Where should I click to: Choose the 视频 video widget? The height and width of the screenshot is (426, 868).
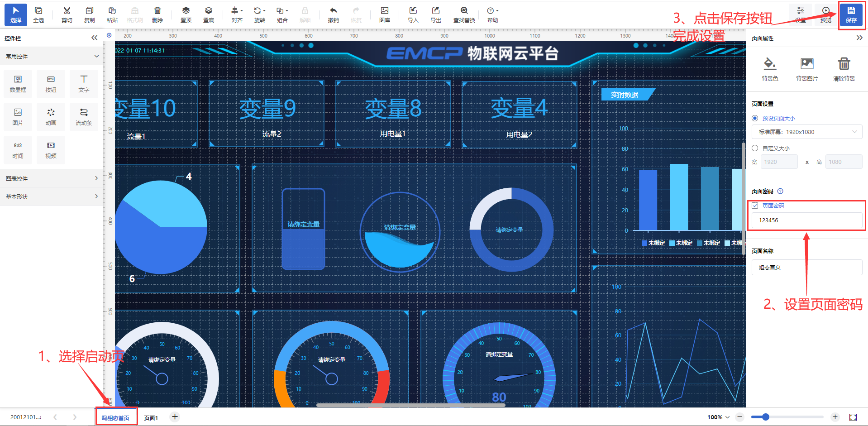coord(51,150)
